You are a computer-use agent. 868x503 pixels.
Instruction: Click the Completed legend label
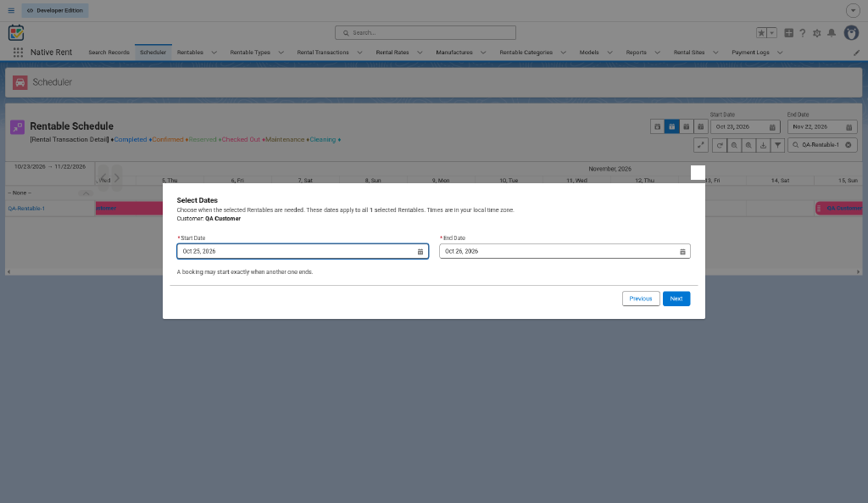pos(130,140)
